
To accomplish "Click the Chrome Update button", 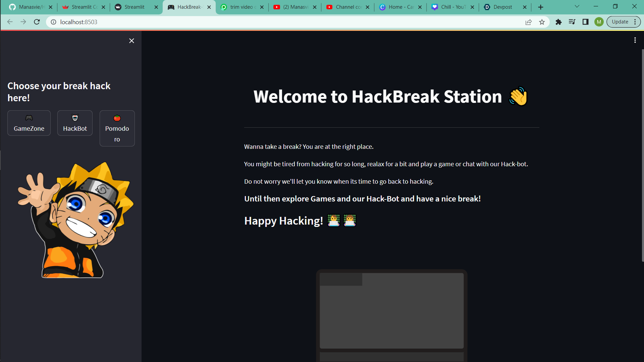I will point(620,22).
